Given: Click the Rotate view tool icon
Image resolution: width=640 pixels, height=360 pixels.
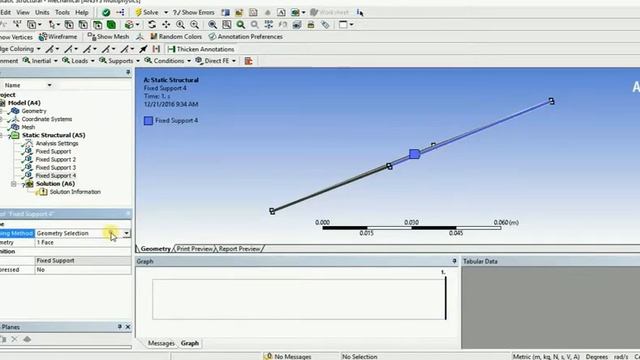Looking at the screenshot, I should 152,25.
